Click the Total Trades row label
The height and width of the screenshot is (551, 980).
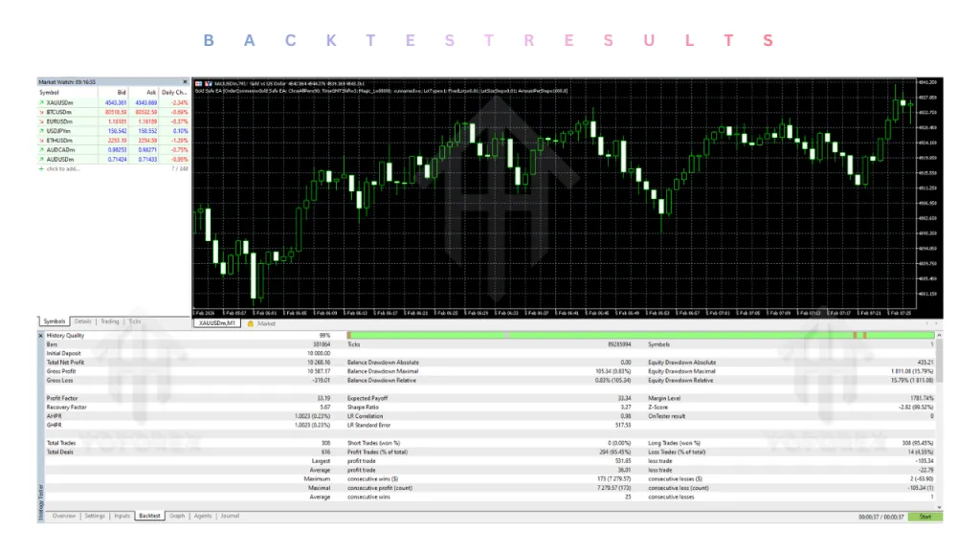click(60, 443)
